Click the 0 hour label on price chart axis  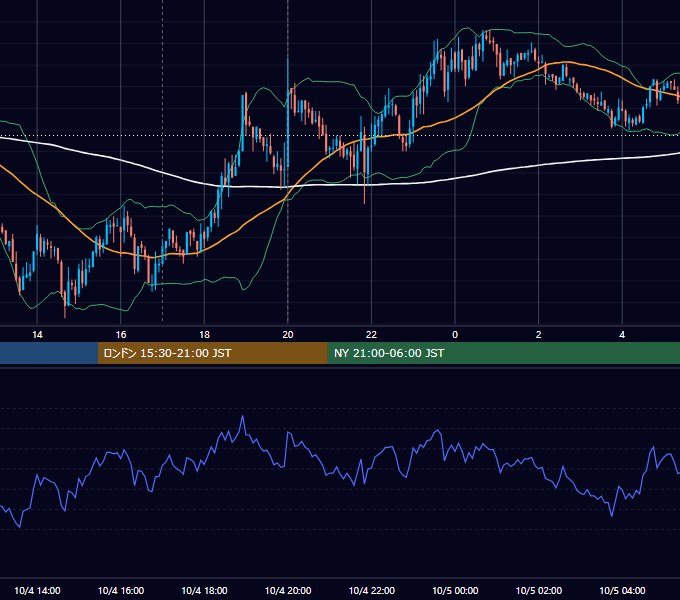455,335
